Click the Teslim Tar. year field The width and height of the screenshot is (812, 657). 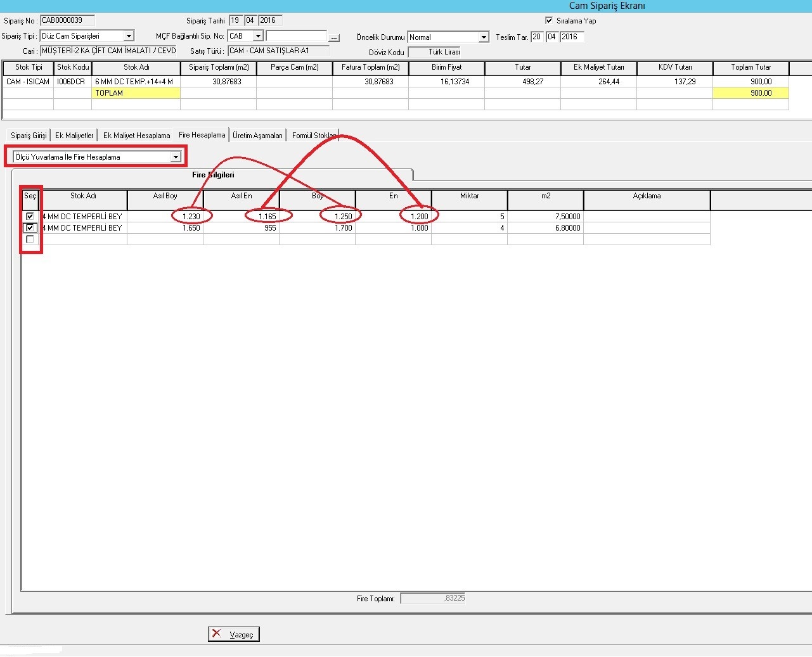[x=571, y=37]
